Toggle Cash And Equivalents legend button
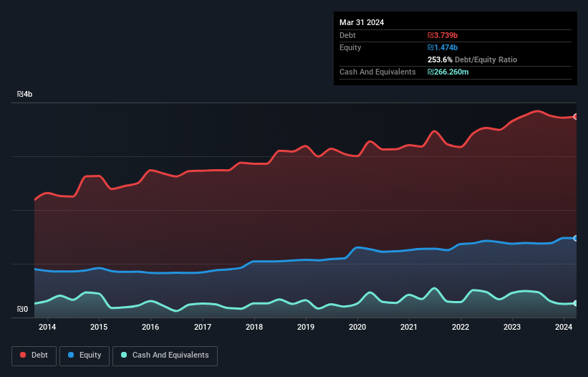 (165, 355)
